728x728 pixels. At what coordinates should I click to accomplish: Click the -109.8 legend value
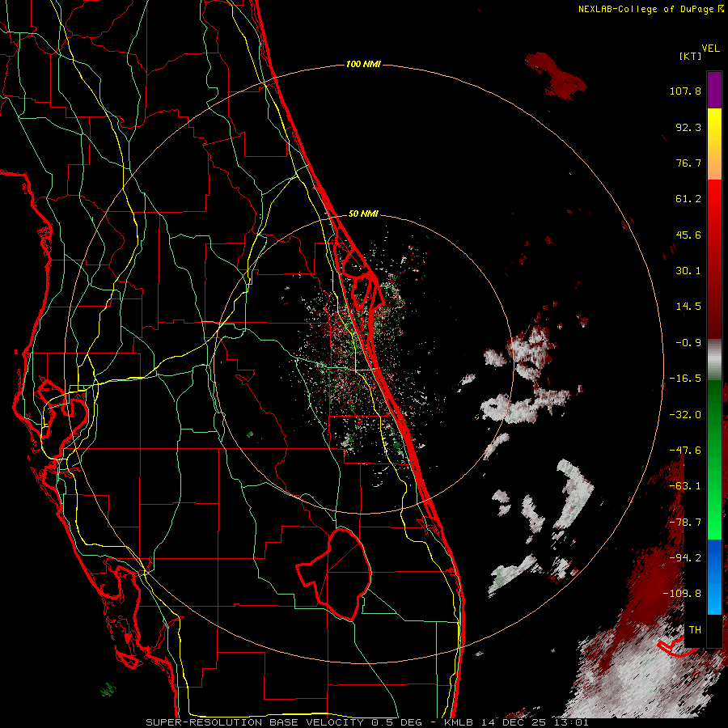pyautogui.click(x=682, y=594)
